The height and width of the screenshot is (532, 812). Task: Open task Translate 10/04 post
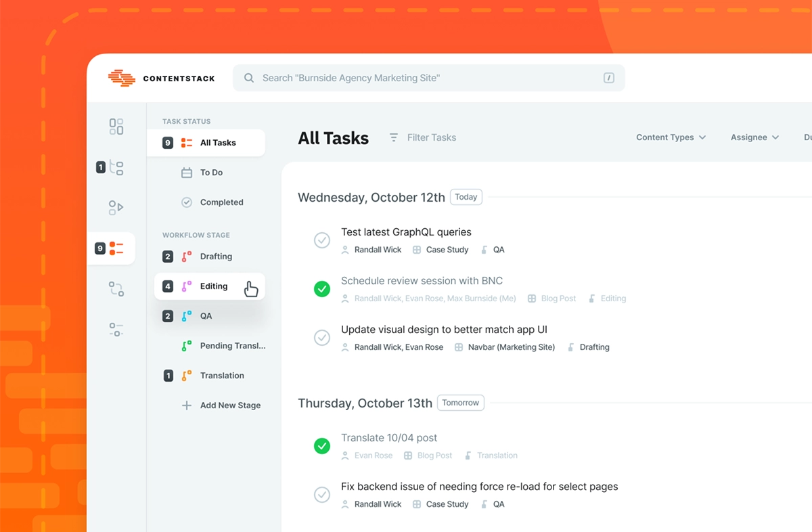point(389,438)
